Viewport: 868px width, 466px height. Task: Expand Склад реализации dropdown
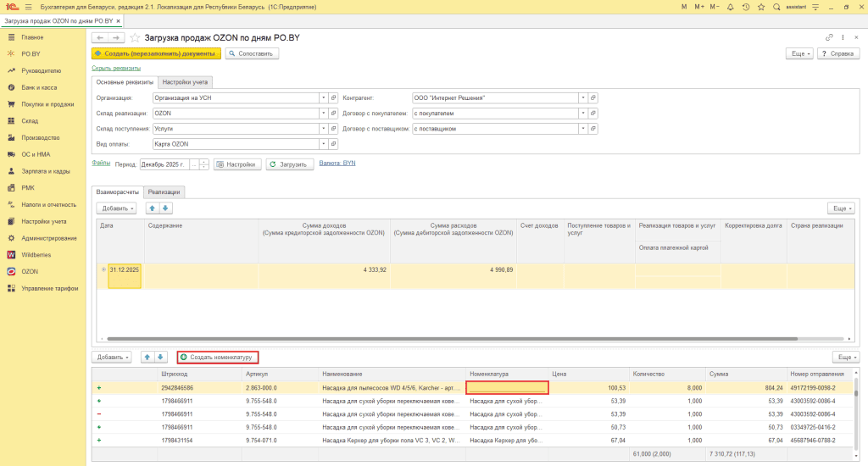[323, 113]
